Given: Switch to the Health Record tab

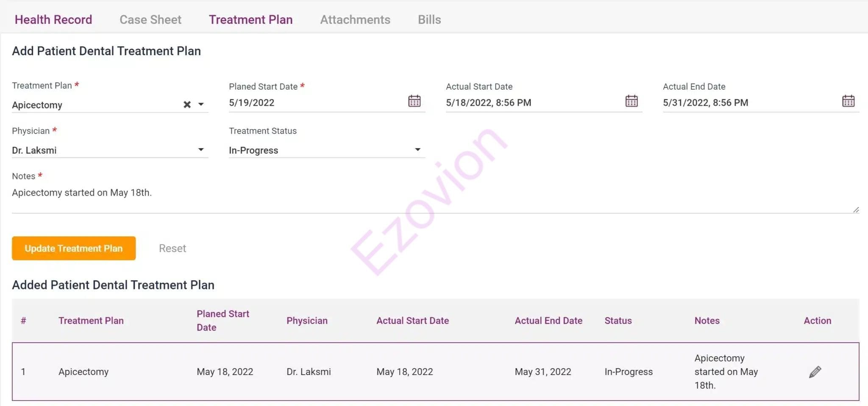Looking at the screenshot, I should (x=53, y=20).
